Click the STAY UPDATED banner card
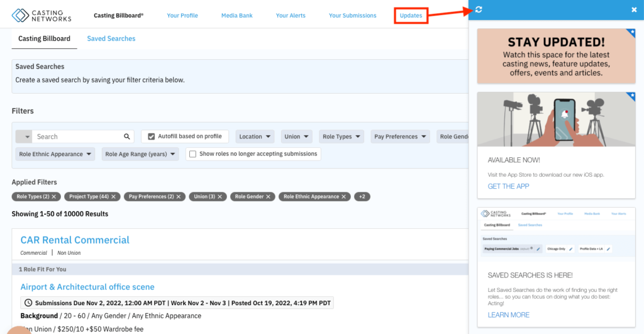 coord(556,56)
